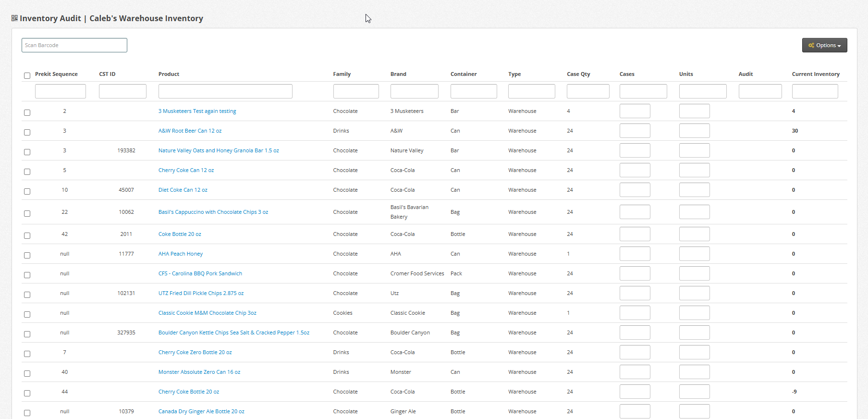Click the Type filter box
The height and width of the screenshot is (419, 868).
[x=532, y=91]
